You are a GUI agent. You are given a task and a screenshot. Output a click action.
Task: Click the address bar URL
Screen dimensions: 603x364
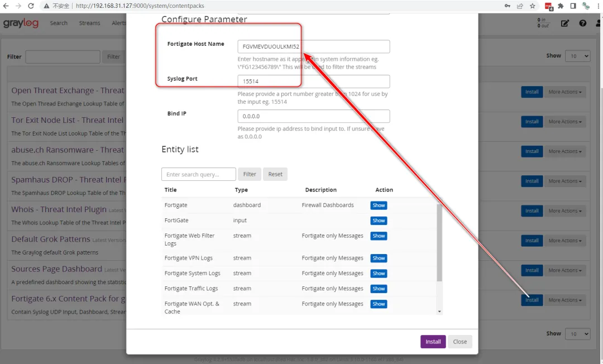pos(140,6)
